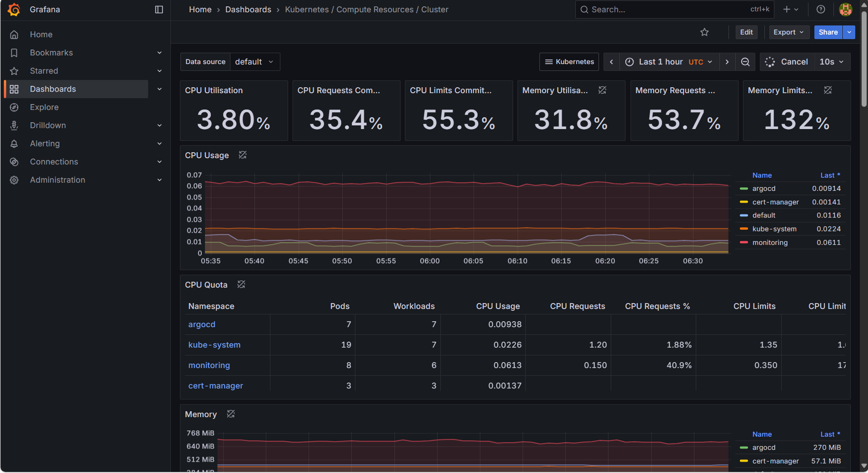Star this dashboard as a favorite
This screenshot has width=868, height=473.
[x=704, y=32]
